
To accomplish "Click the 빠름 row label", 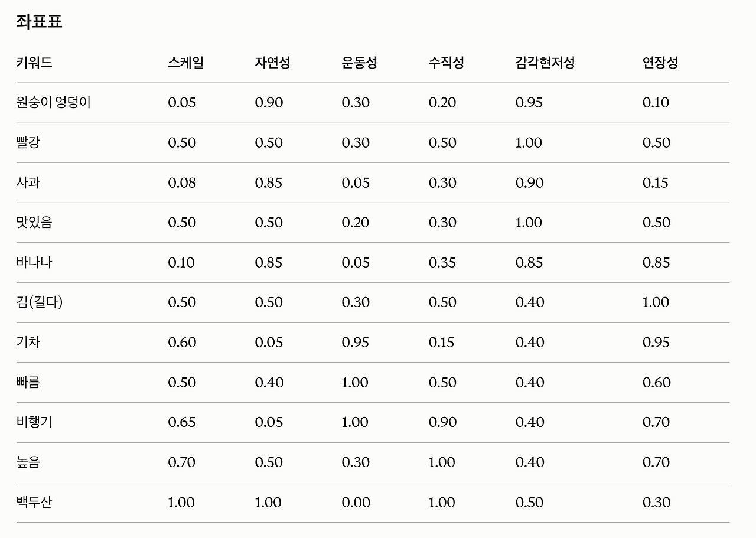I will (28, 383).
